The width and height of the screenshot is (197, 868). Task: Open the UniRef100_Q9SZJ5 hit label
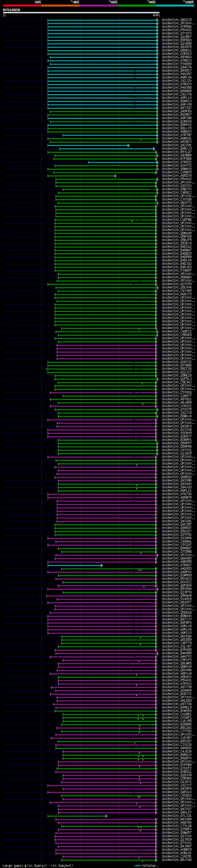point(177,20)
